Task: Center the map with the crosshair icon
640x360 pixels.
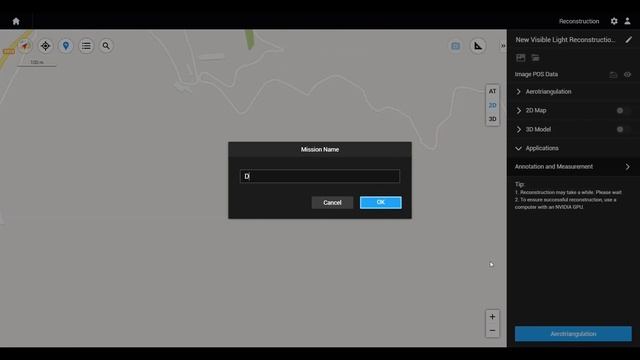Action: [45, 46]
